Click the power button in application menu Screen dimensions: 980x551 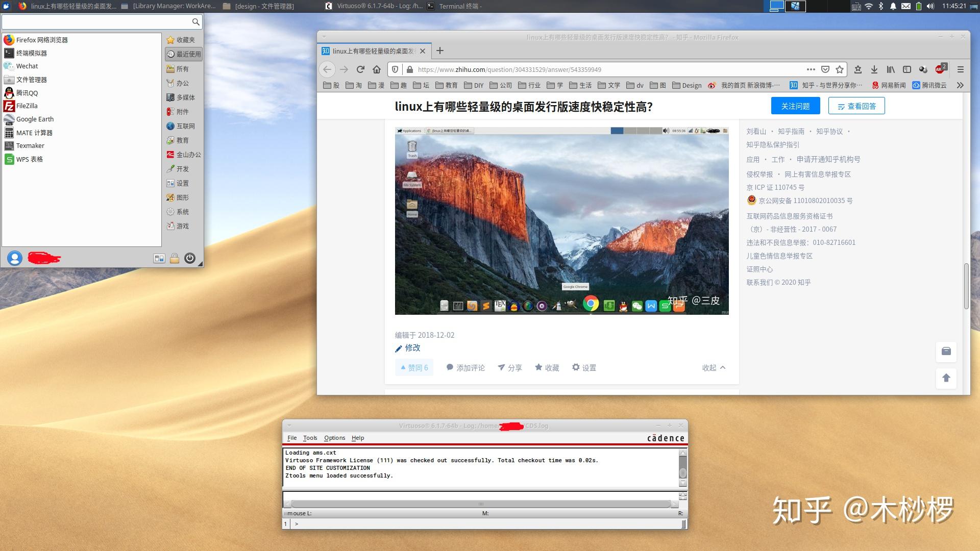pyautogui.click(x=190, y=258)
